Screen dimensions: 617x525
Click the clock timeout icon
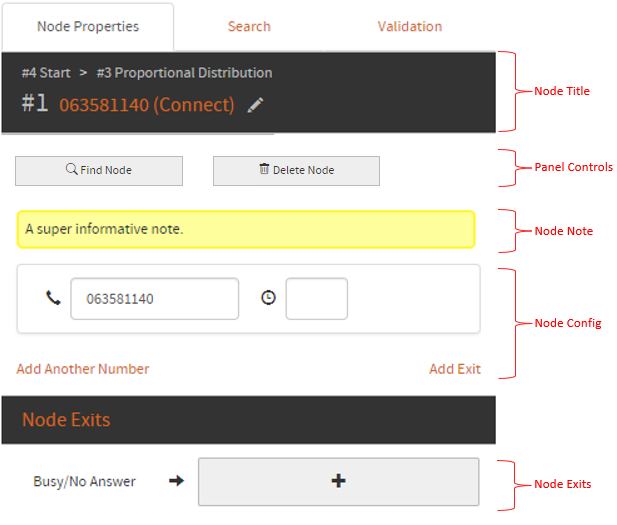[268, 298]
